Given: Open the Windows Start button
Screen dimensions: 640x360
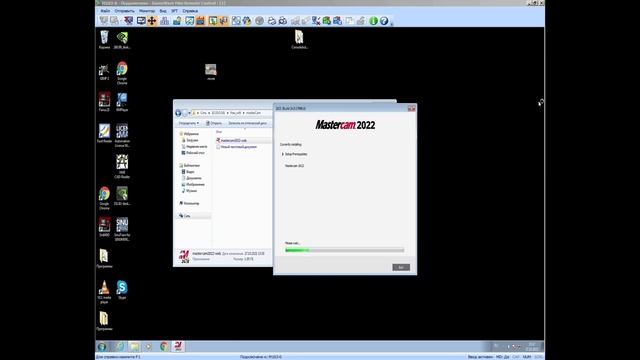Looking at the screenshot, I should coord(102,347).
